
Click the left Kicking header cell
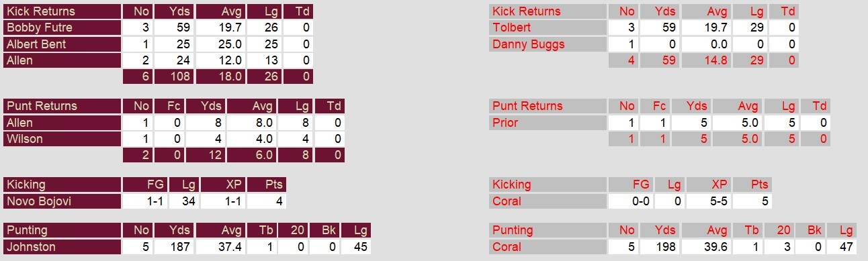[x=62, y=185]
